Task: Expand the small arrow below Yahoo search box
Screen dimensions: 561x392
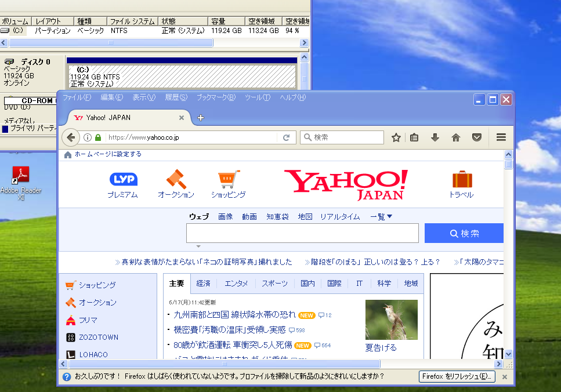Action: coord(198,246)
